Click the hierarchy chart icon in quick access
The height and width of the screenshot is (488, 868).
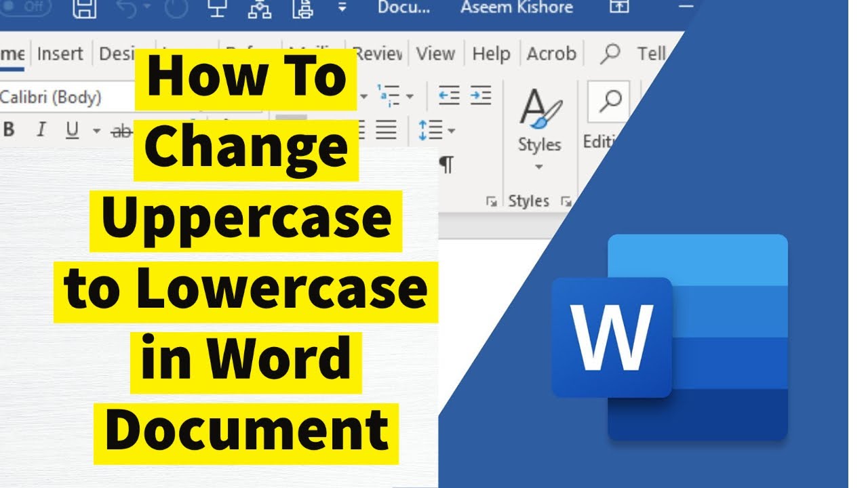tap(260, 7)
